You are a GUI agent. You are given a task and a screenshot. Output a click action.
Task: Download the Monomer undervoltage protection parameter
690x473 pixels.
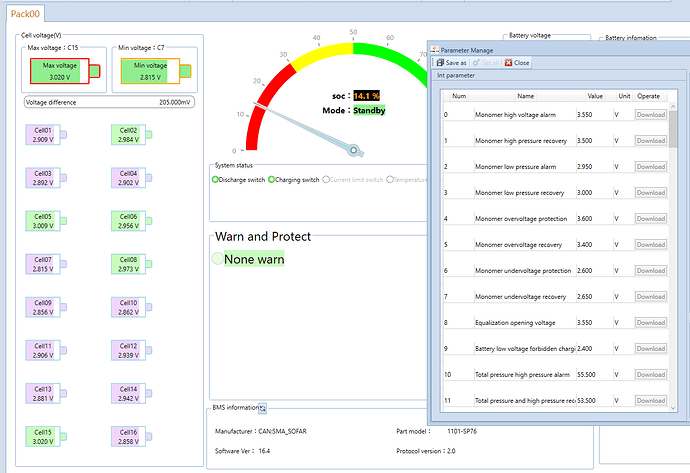[x=650, y=271]
